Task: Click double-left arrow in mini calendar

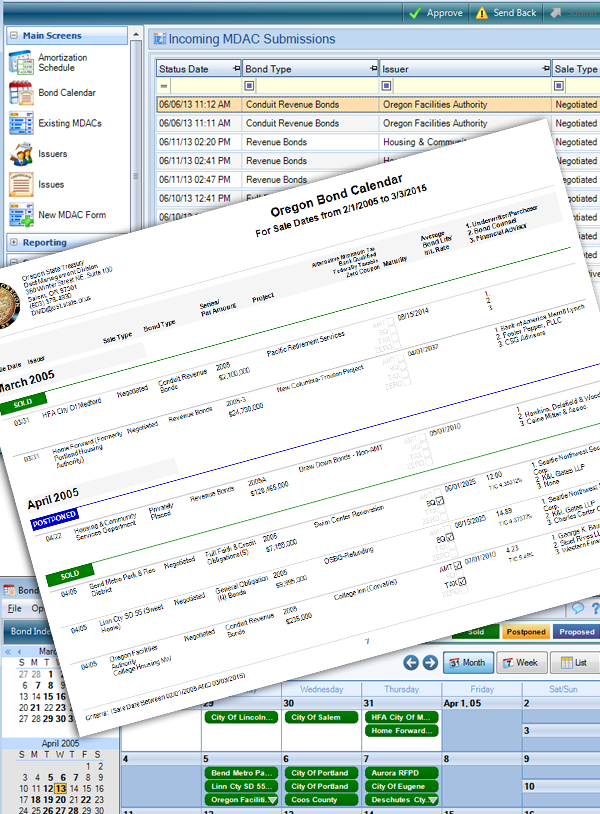Action: tap(8, 651)
